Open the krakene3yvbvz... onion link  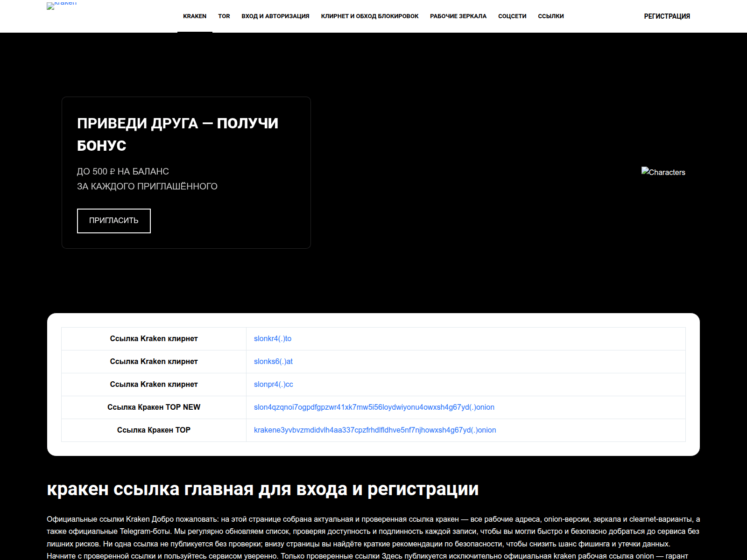[x=375, y=430]
